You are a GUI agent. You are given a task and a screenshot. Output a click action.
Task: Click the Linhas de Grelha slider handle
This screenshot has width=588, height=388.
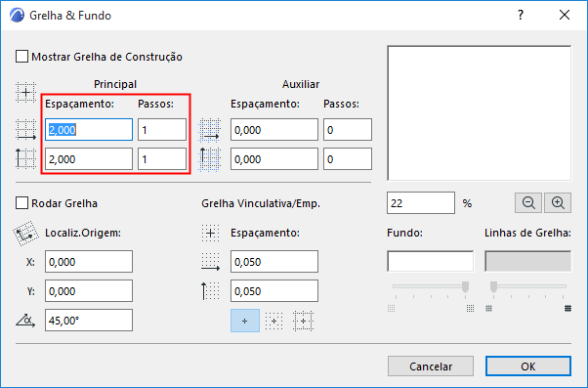pyautogui.click(x=493, y=287)
